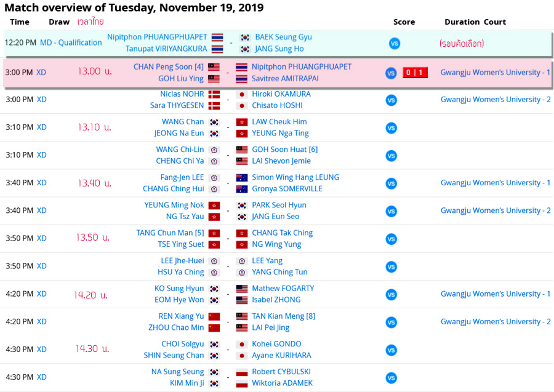Click player name Savitree AMITRAPAI
Image resolution: width=554 pixels, height=392 pixels.
tap(284, 78)
